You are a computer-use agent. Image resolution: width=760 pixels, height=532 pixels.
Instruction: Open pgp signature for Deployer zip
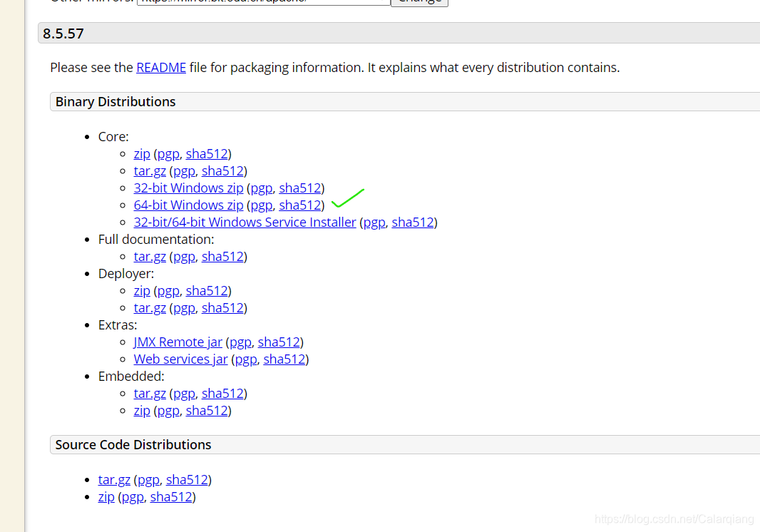(168, 290)
